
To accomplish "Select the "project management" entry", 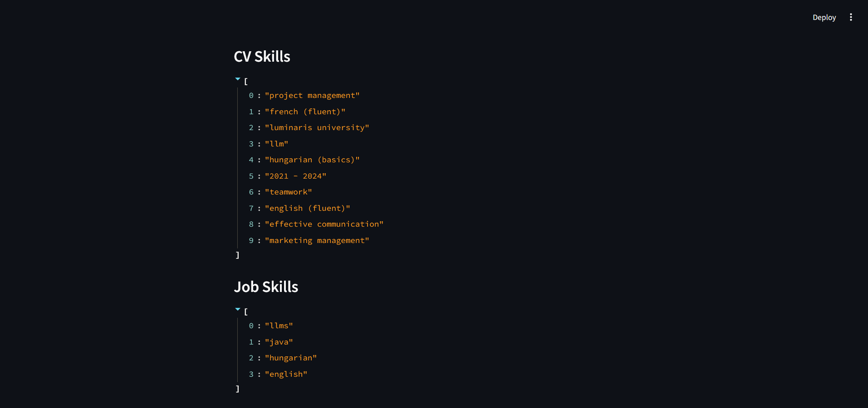I will coord(313,95).
